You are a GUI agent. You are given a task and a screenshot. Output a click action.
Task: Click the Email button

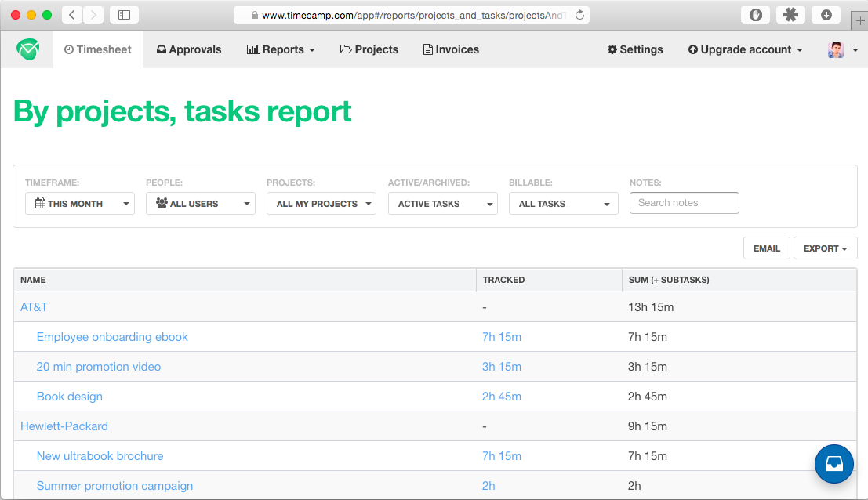click(x=766, y=248)
